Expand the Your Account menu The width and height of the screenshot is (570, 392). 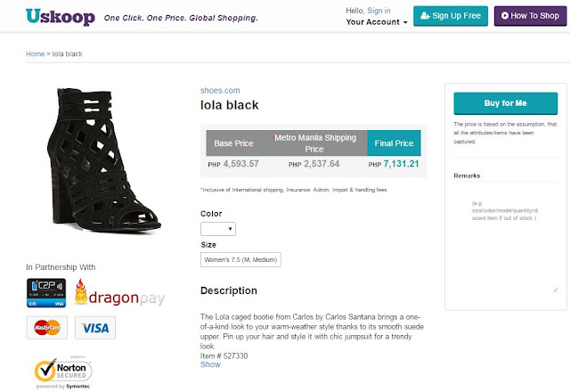pyautogui.click(x=376, y=22)
